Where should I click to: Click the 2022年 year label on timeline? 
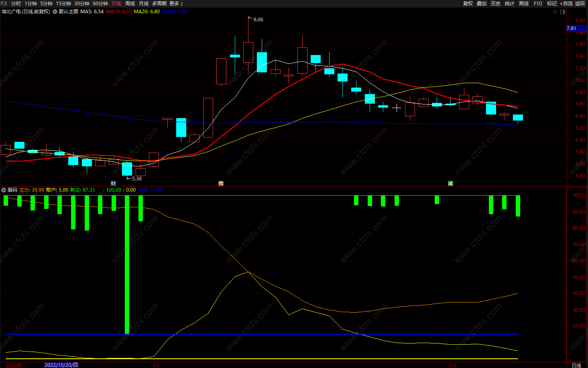pos(14,365)
